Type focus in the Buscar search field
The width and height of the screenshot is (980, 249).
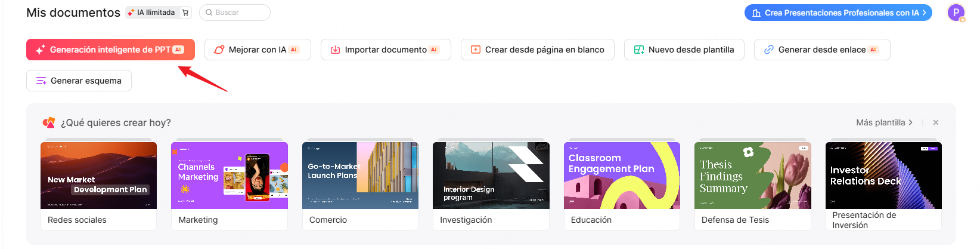[235, 13]
